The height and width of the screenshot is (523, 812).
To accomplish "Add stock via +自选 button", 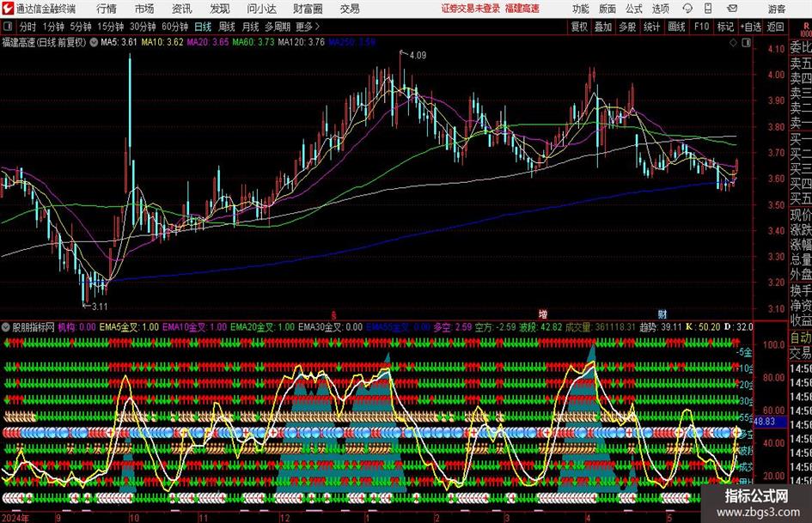I will pos(751,27).
